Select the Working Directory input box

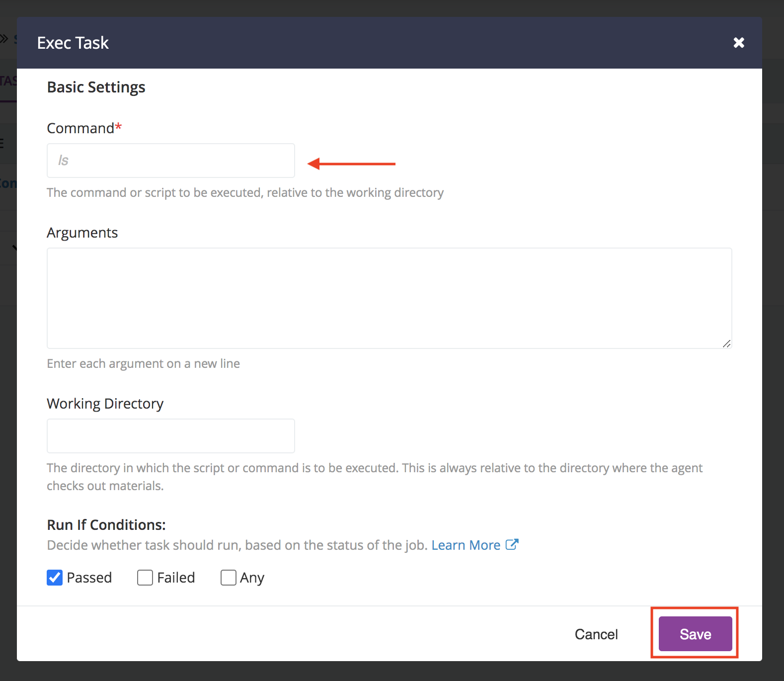pyautogui.click(x=170, y=436)
